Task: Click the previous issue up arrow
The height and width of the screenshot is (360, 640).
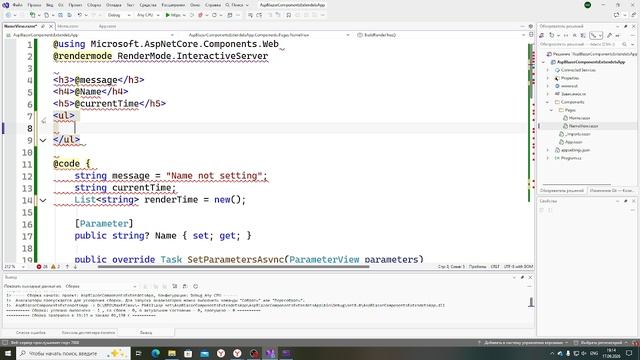Action: point(67,267)
